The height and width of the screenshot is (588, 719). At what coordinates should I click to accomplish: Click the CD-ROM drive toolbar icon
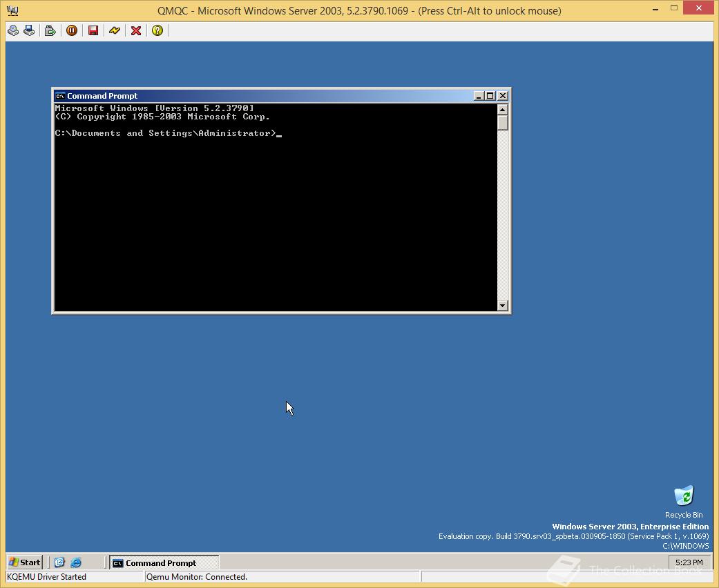[13, 30]
